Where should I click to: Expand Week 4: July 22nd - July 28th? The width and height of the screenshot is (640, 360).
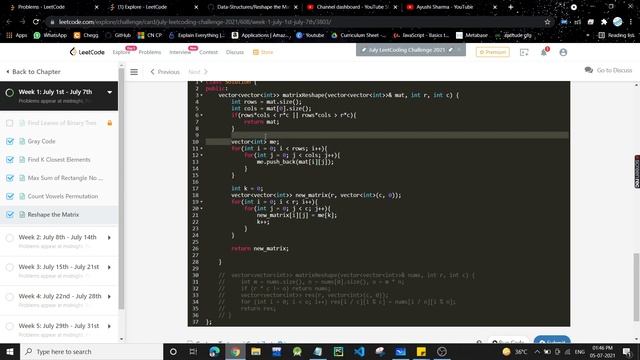tap(109, 297)
